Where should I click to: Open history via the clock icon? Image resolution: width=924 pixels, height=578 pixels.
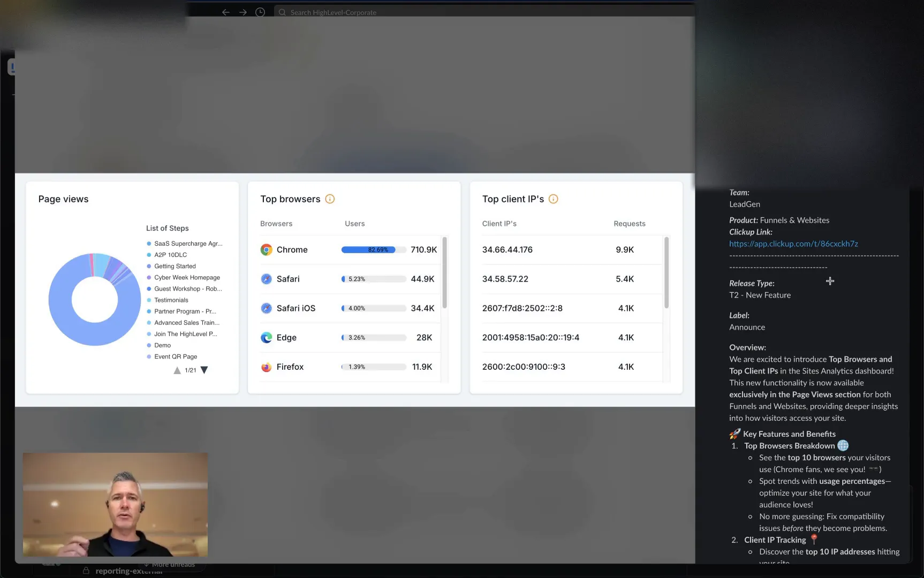(x=260, y=12)
